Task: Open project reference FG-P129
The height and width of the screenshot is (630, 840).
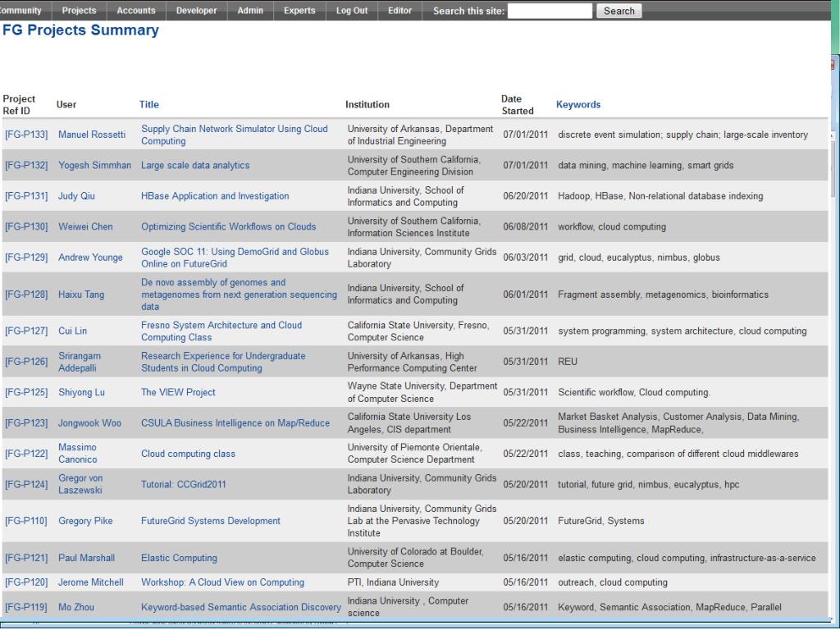Action: tap(26, 258)
